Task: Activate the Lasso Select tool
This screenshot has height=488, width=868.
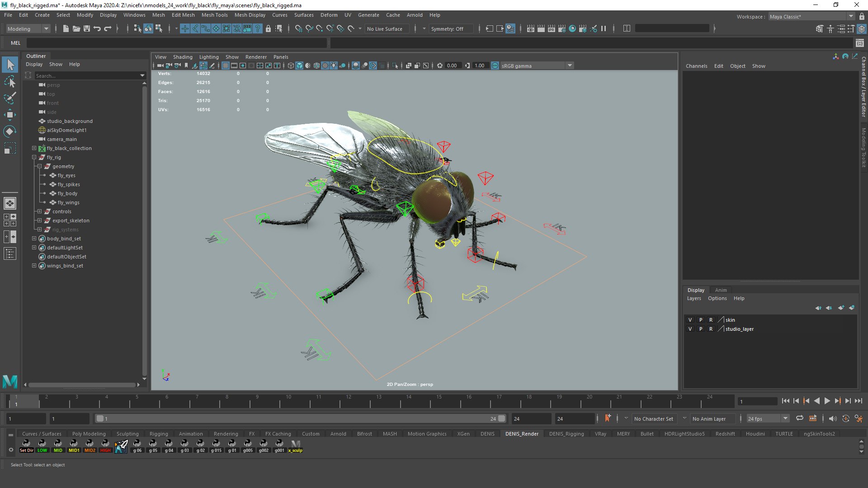Action: 10,82
